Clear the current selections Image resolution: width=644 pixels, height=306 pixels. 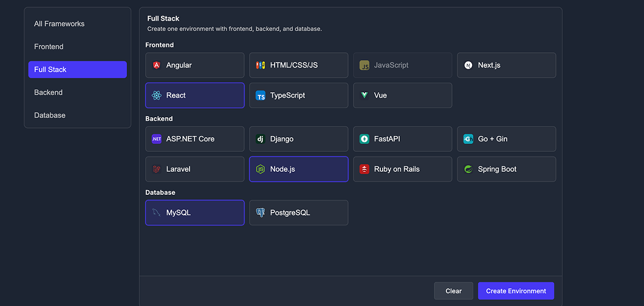pos(453,291)
